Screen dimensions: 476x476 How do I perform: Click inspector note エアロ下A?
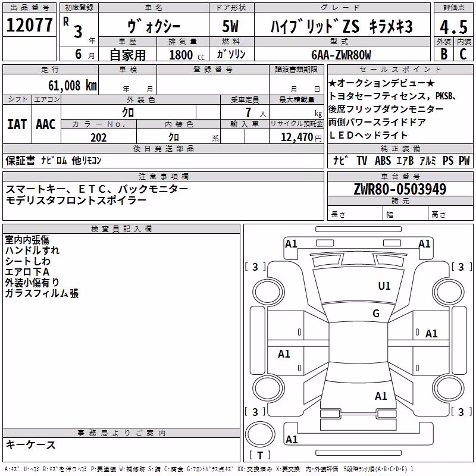click(27, 272)
